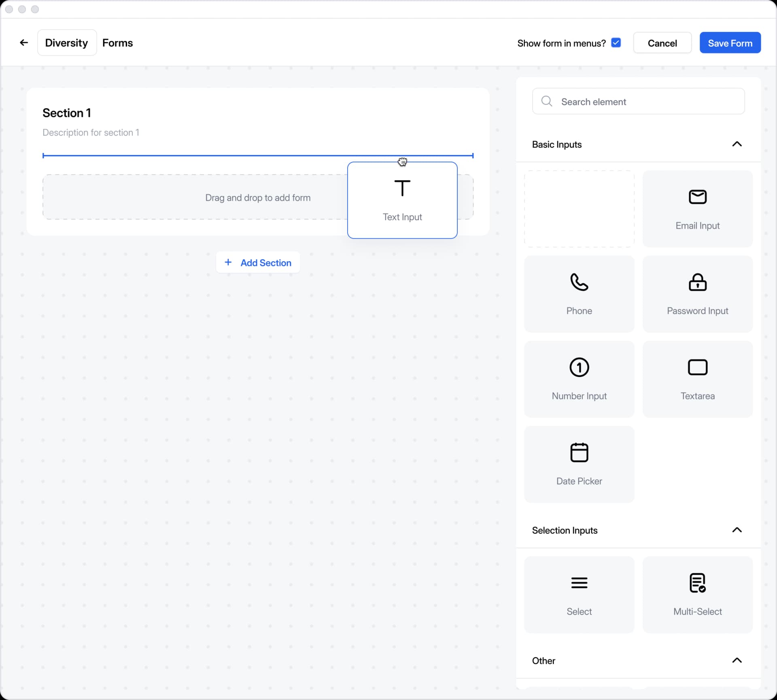Click the Search element field
777x700 pixels.
[x=639, y=101]
